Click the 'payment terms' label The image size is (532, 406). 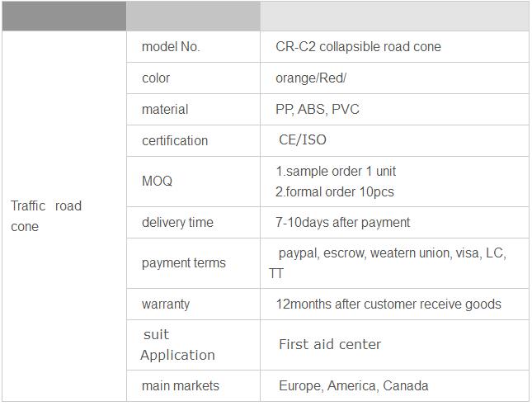(184, 263)
